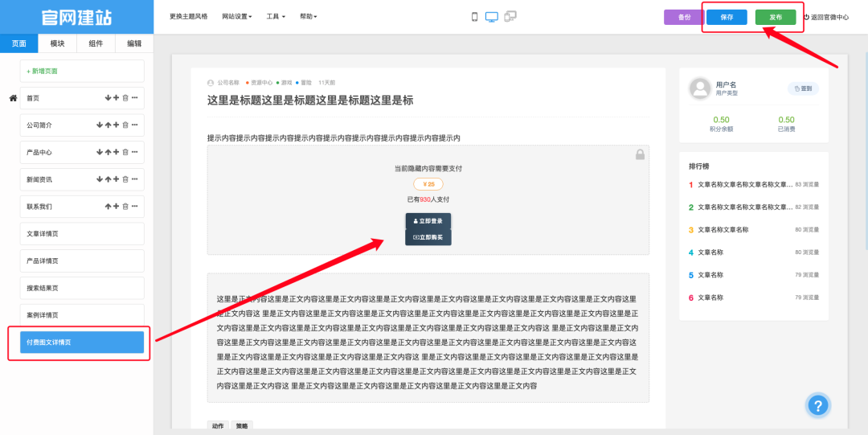The width and height of the screenshot is (868, 435).
Task: Open more options for 联系我们 page
Action: (135, 207)
